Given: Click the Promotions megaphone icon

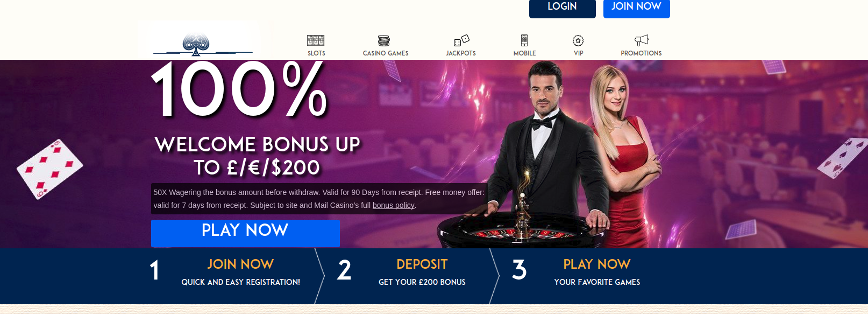Looking at the screenshot, I should 642,40.
